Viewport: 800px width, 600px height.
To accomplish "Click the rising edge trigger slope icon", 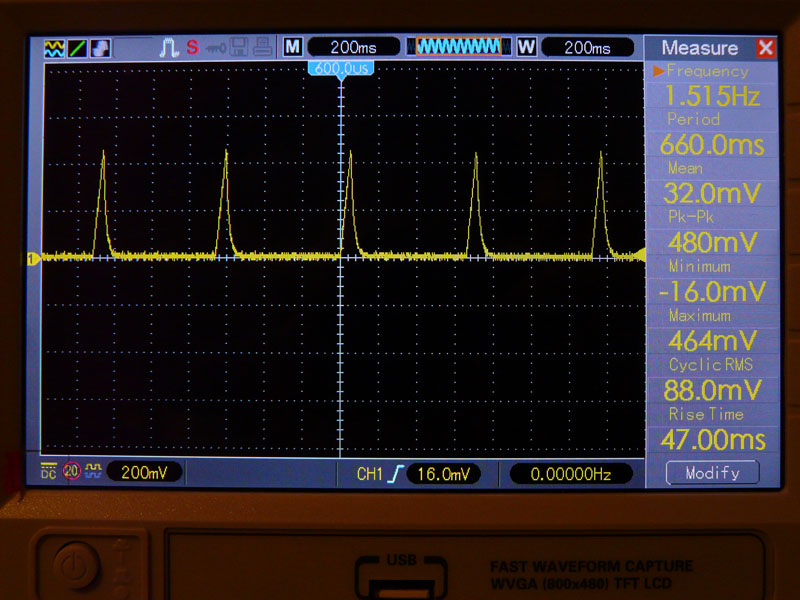I will (396, 474).
